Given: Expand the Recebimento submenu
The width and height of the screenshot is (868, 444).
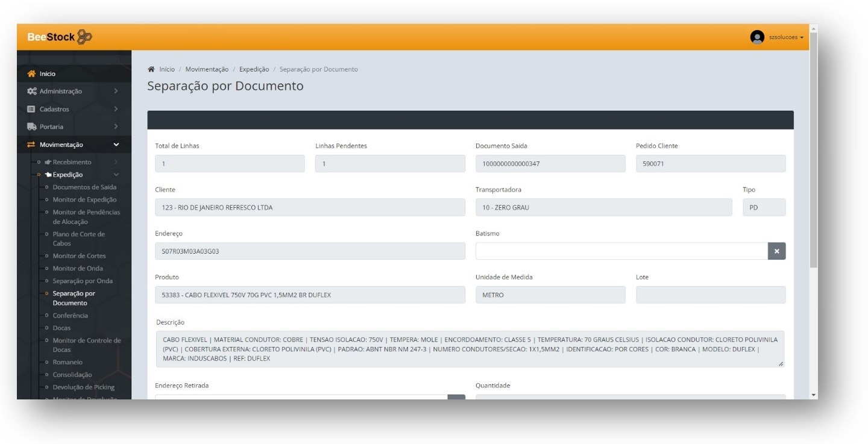Looking at the screenshot, I should (x=72, y=162).
